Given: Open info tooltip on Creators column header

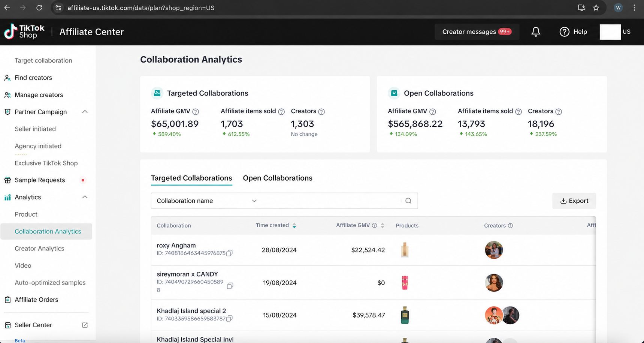Looking at the screenshot, I should [510, 226].
